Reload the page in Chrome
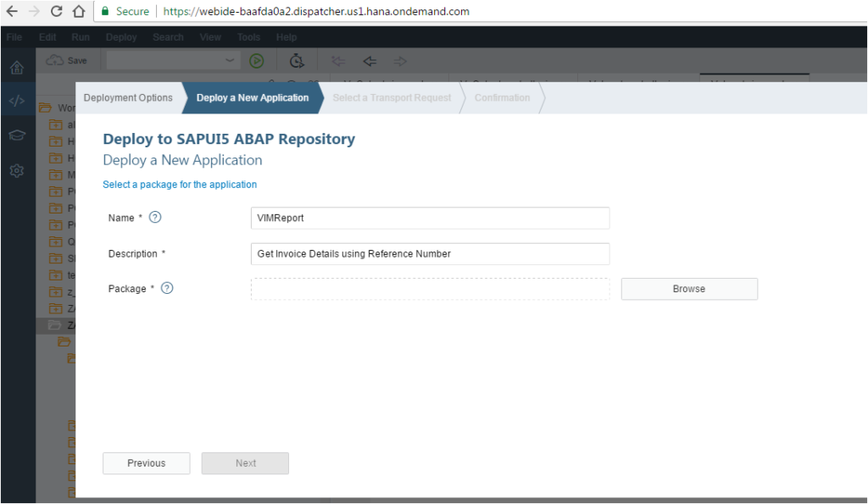This screenshot has width=868, height=504. click(x=53, y=12)
